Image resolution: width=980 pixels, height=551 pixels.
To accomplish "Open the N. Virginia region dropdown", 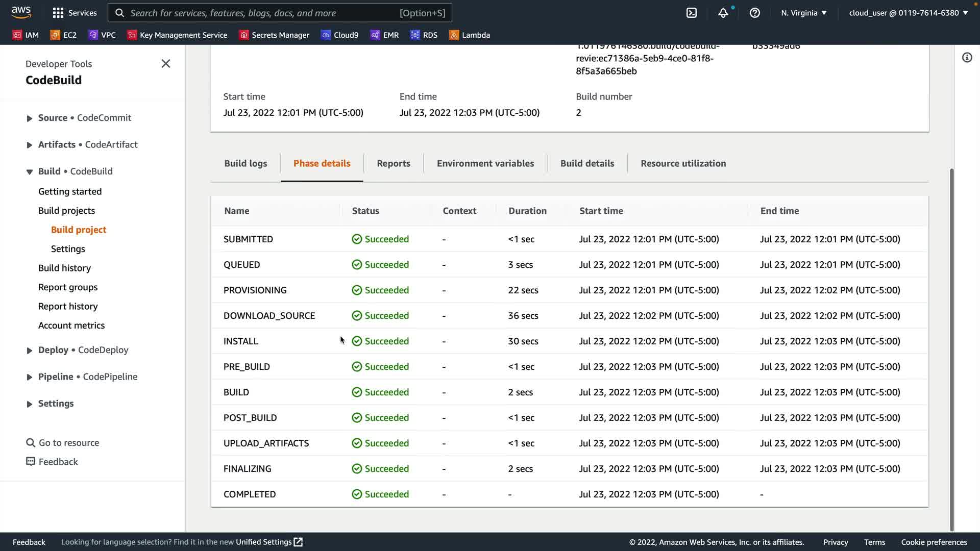I will pos(803,13).
